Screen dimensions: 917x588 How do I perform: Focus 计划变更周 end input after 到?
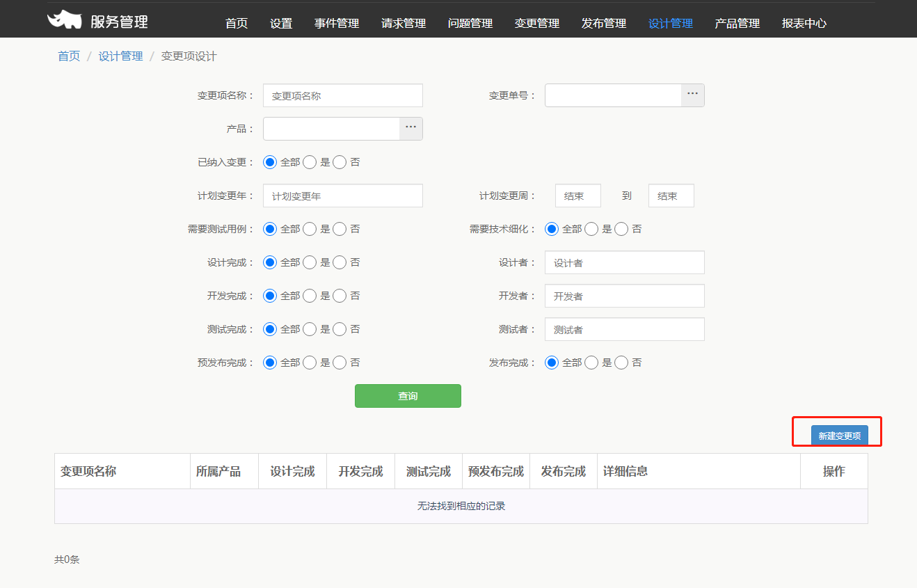pyautogui.click(x=671, y=196)
